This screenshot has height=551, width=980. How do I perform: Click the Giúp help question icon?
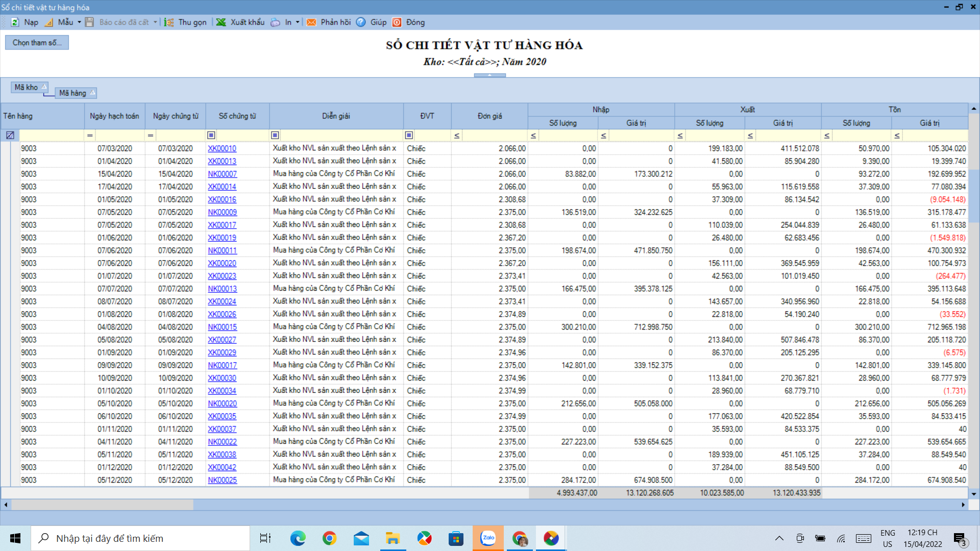(361, 22)
